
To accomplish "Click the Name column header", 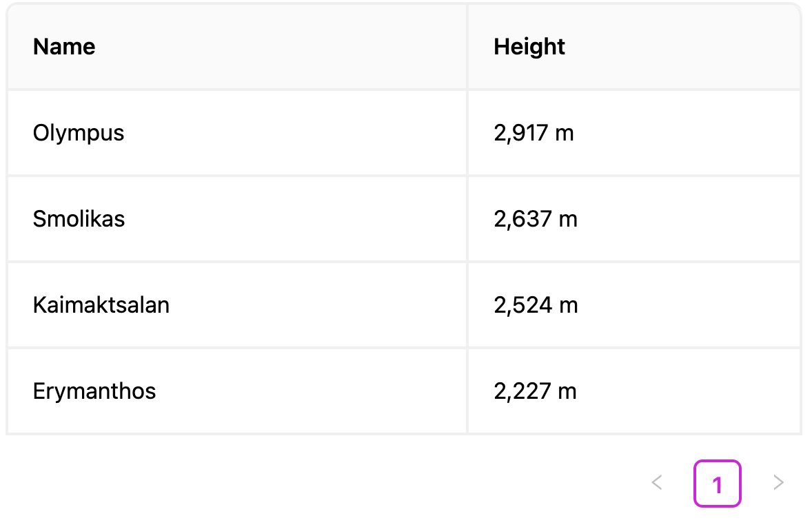I will click(64, 47).
